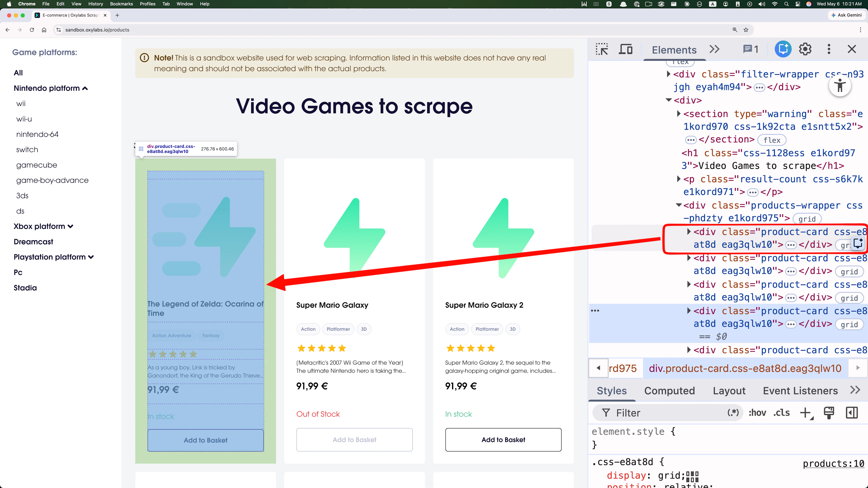Expand the section type warning node
This screenshot has width=868, height=488.
[x=679, y=114]
